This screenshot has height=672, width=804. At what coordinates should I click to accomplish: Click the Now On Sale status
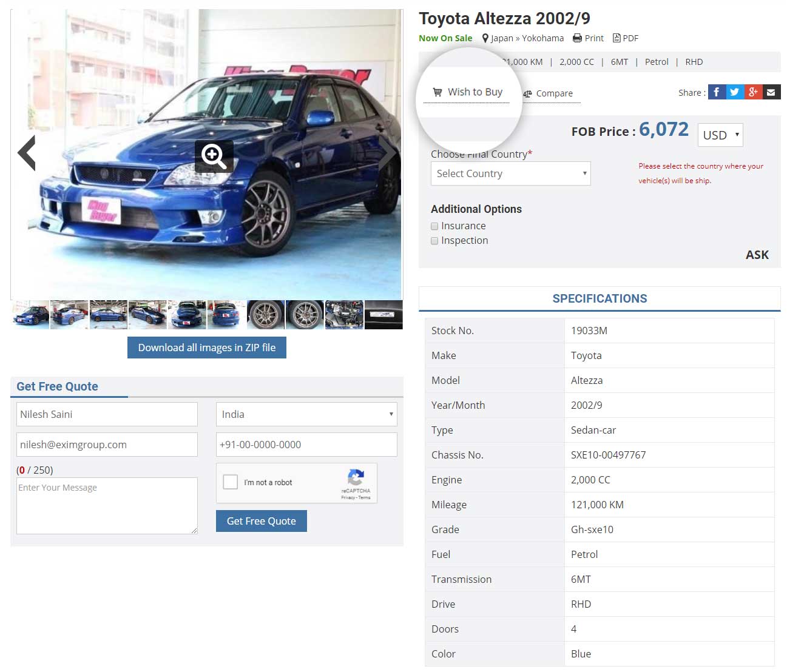click(x=445, y=38)
